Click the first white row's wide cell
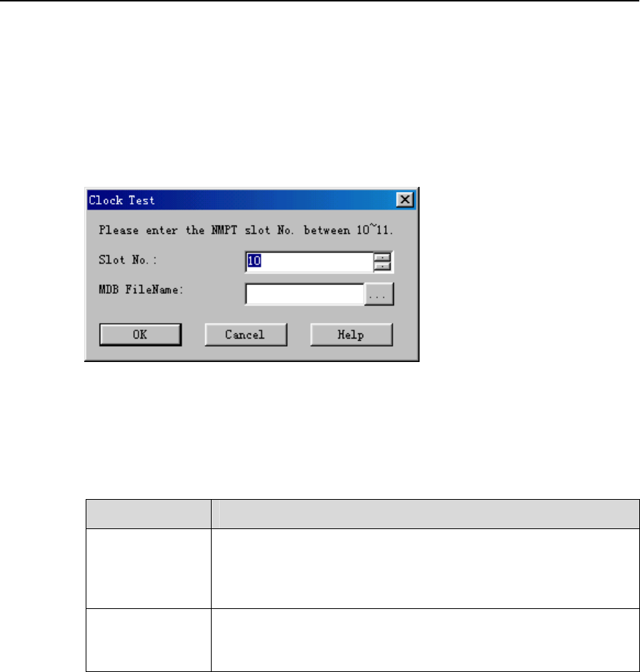 [425, 568]
